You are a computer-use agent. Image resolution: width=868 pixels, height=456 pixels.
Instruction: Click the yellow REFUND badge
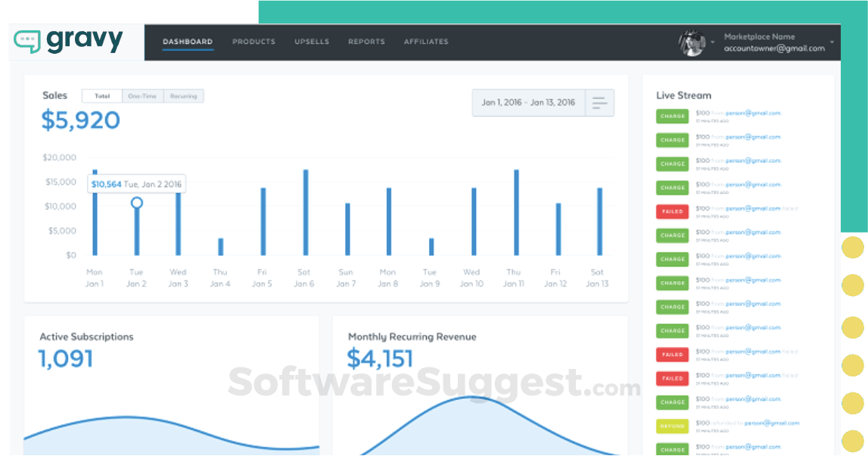(x=672, y=426)
